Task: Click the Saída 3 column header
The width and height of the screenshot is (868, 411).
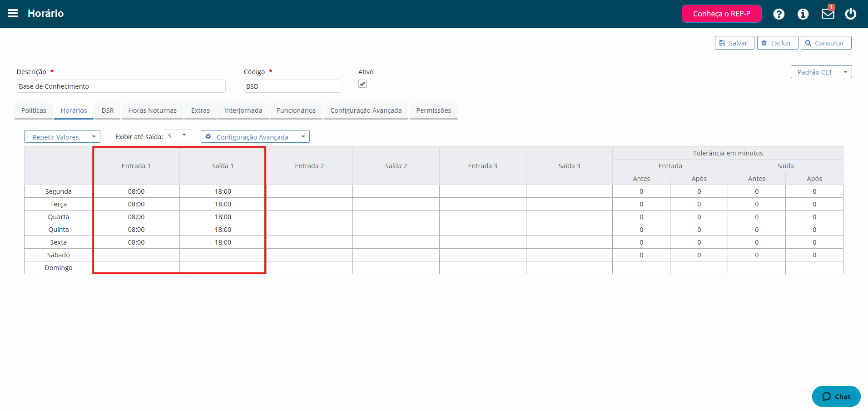Action: pos(569,166)
